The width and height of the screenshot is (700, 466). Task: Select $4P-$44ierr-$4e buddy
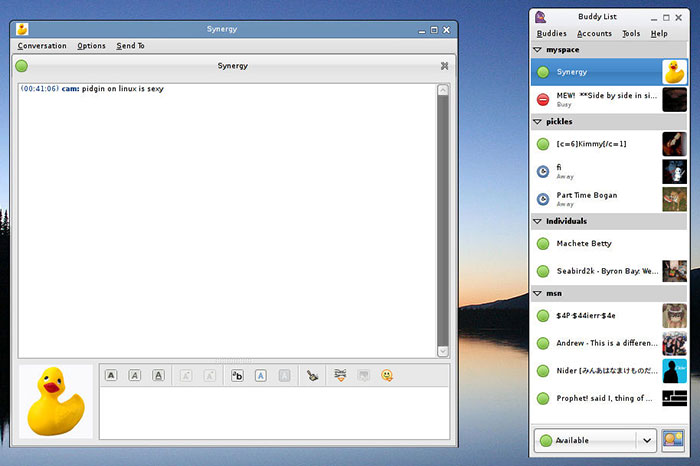click(x=609, y=316)
